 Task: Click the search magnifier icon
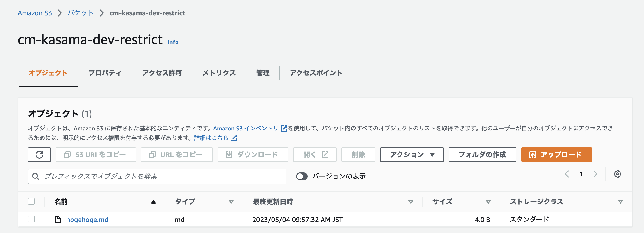click(36, 176)
